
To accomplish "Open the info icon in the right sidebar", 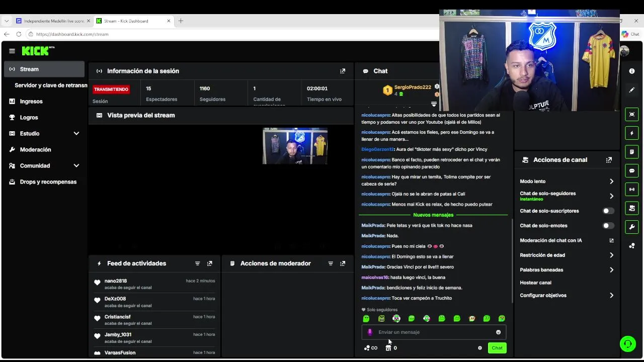I will [x=632, y=71].
